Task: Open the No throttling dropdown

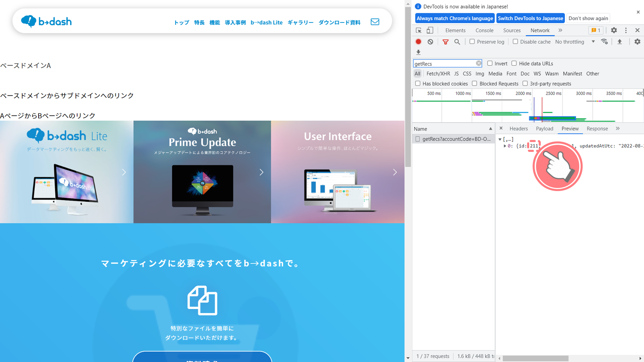Action: tap(575, 42)
